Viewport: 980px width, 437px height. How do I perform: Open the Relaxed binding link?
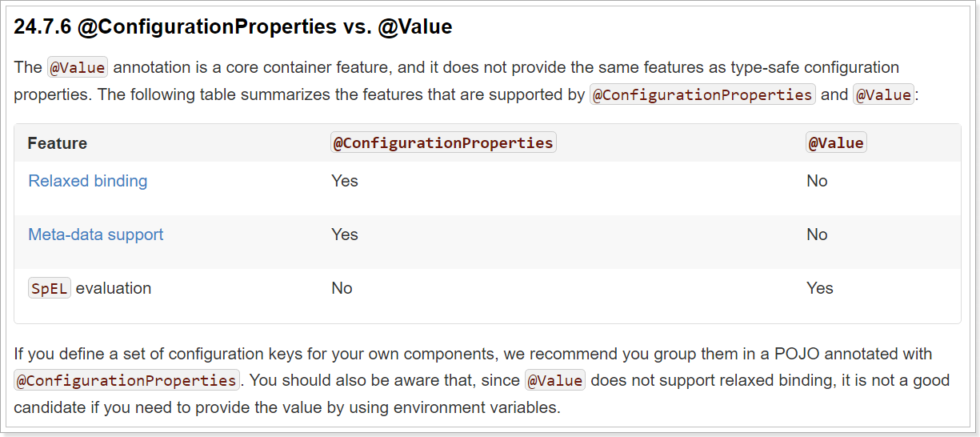click(88, 181)
